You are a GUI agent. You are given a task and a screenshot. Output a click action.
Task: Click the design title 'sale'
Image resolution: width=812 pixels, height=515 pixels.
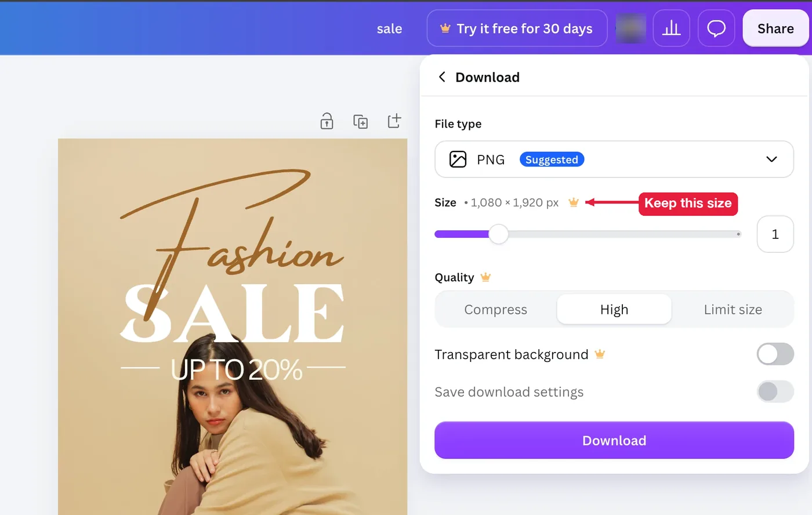(389, 28)
